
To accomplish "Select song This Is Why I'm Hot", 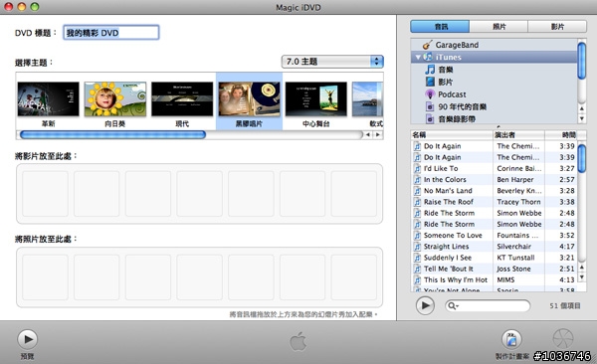I will click(456, 279).
